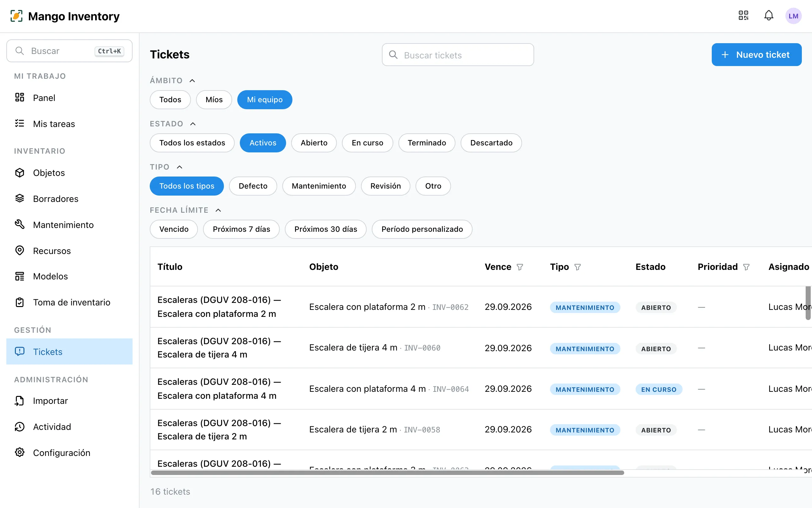Viewport: 812px width, 508px height.
Task: Click the Toma de inventario clipboard icon
Action: pos(20,302)
